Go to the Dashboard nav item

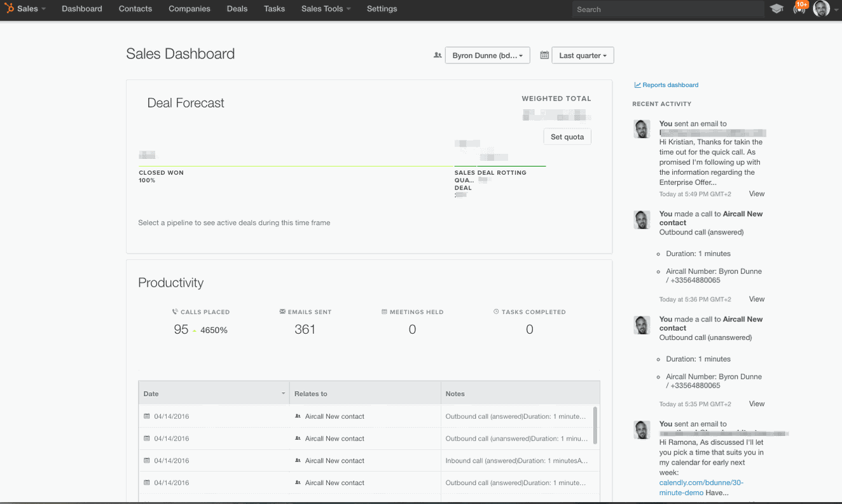pyautogui.click(x=82, y=9)
